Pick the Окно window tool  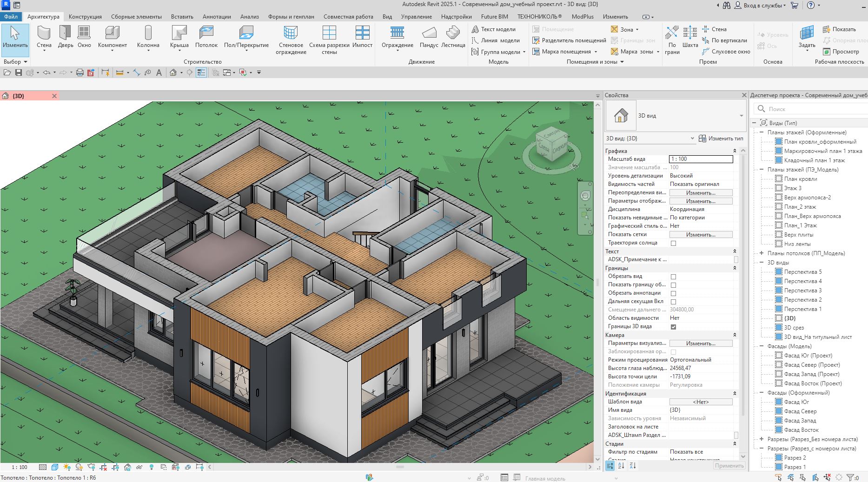(84, 37)
